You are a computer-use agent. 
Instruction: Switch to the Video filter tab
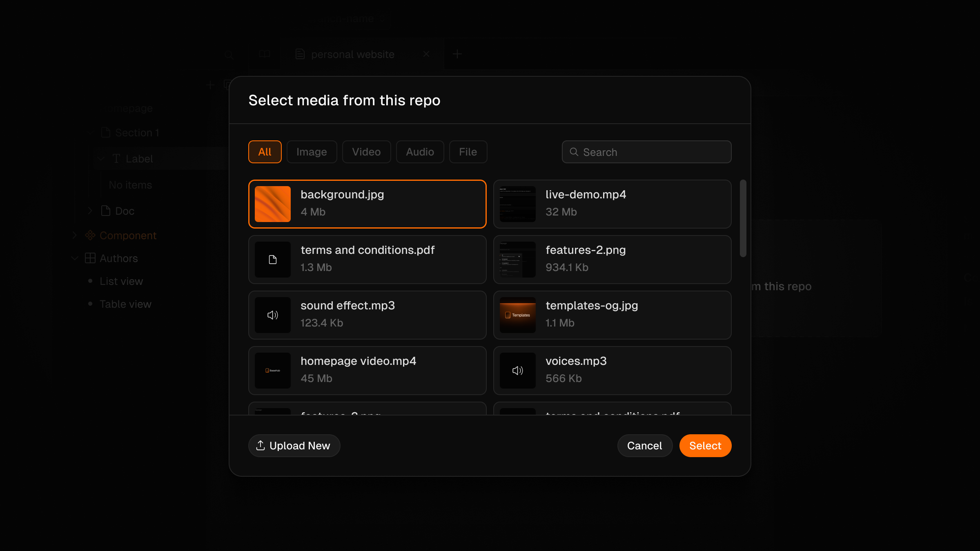[366, 152]
